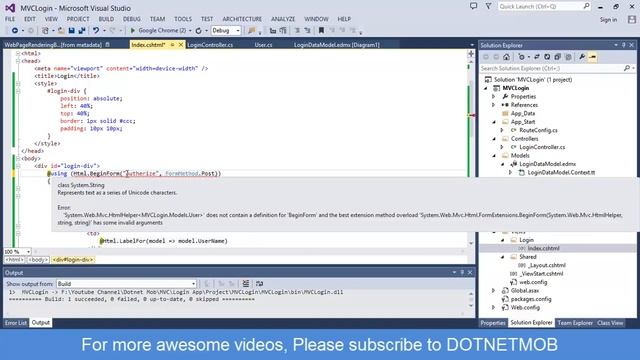Collapse the Controllers folder
Screen dimensions: 640x360
tap(494, 139)
